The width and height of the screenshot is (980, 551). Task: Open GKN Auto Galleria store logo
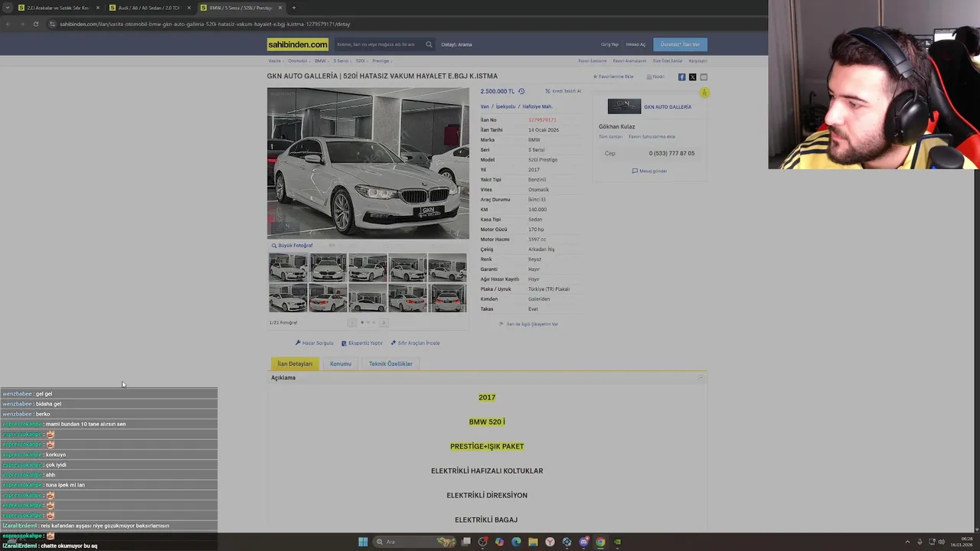624,106
